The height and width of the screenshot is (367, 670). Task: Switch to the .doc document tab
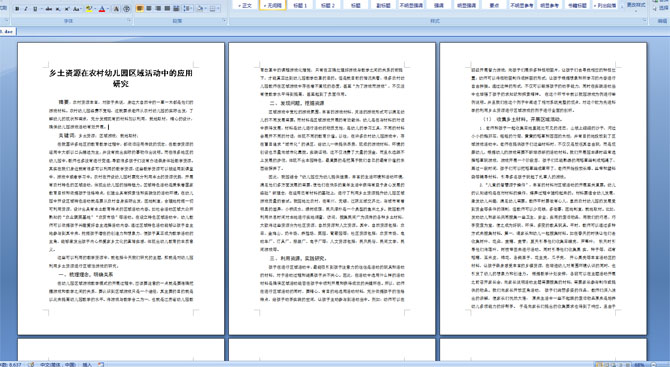click(8, 32)
